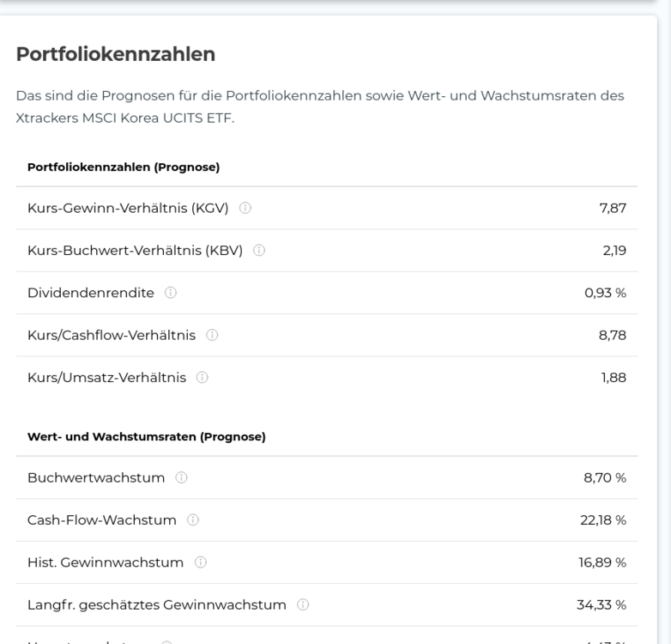Click the Kurs/Umsatz-Verhältnis value 1,88
Image resolution: width=671 pixels, height=644 pixels.
[614, 378]
